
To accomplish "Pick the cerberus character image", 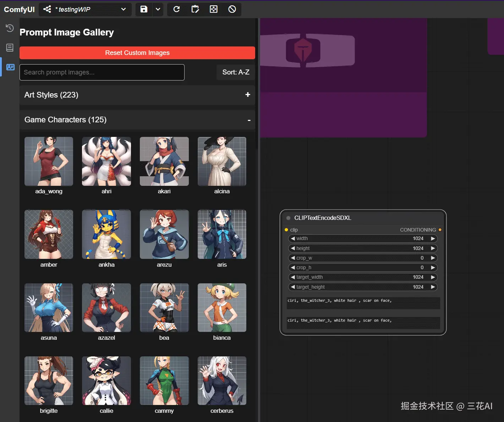I will 222,381.
